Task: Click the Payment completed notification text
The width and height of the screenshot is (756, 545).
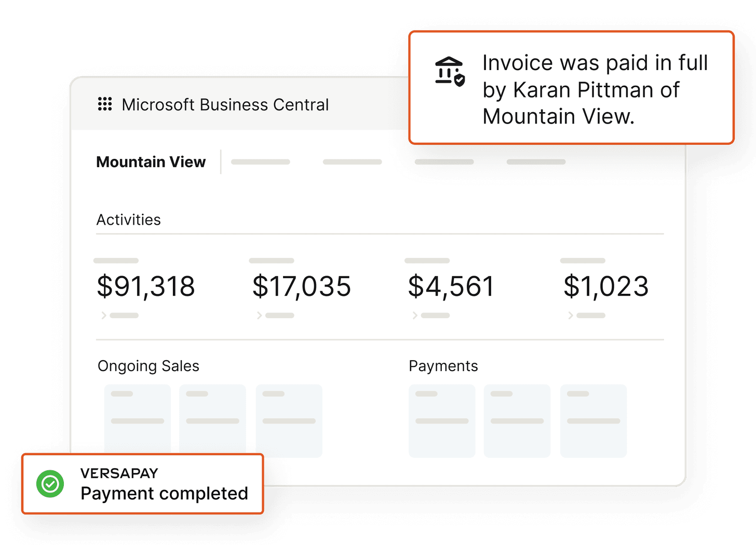Action: coord(165,493)
